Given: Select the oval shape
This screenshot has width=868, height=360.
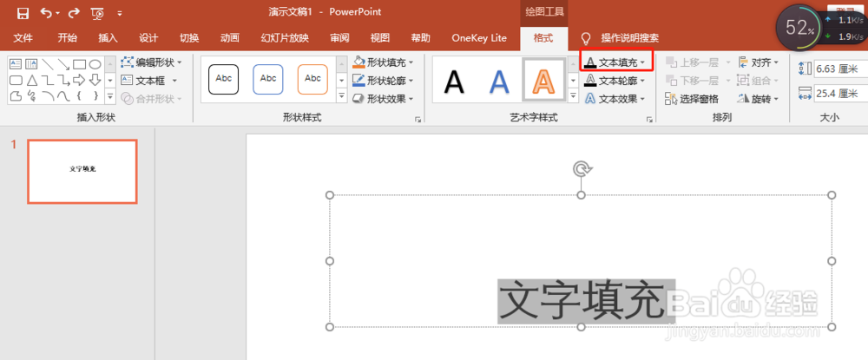Looking at the screenshot, I should pyautogui.click(x=95, y=64).
